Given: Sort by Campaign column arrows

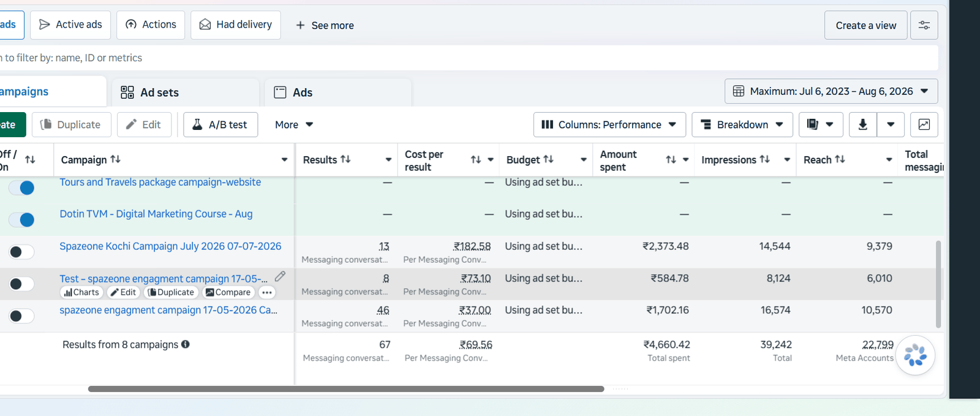Looking at the screenshot, I should pyautogui.click(x=115, y=159).
